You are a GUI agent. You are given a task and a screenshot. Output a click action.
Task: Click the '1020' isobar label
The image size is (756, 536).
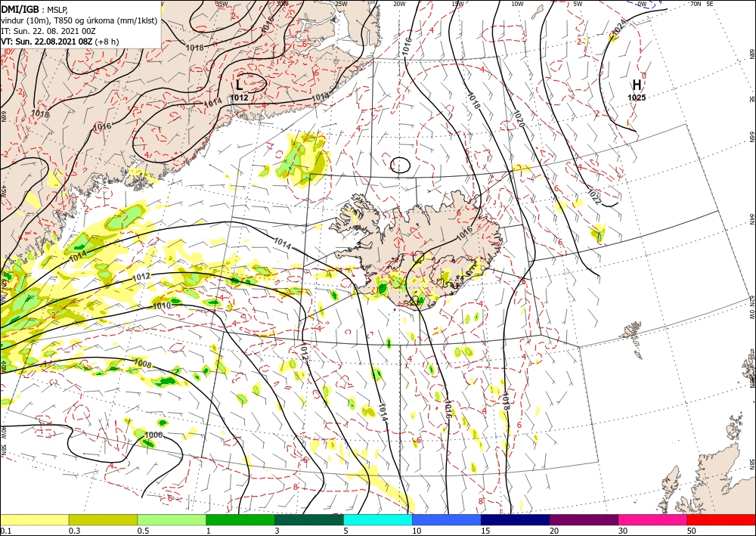click(519, 117)
